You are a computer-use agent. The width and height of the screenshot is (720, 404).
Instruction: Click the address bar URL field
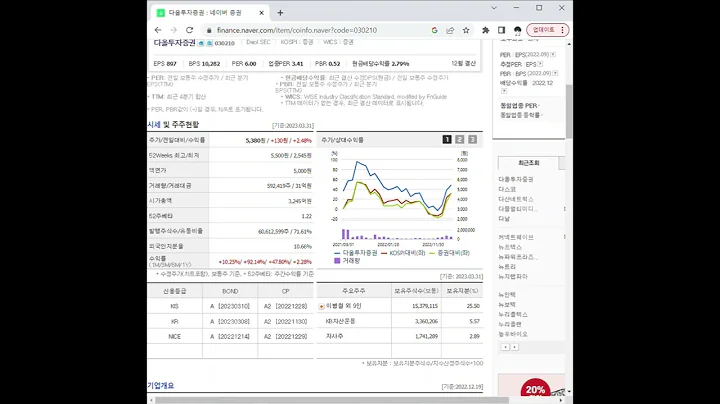click(297, 30)
